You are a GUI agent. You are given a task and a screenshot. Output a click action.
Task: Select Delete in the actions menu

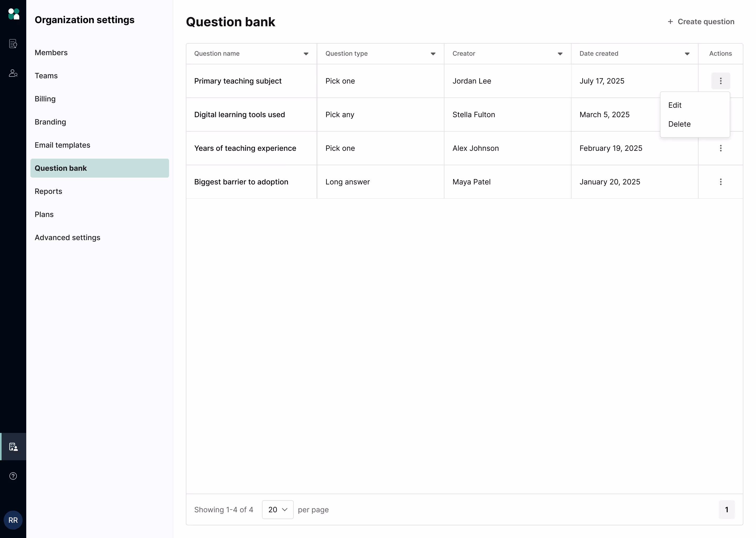[679, 124]
